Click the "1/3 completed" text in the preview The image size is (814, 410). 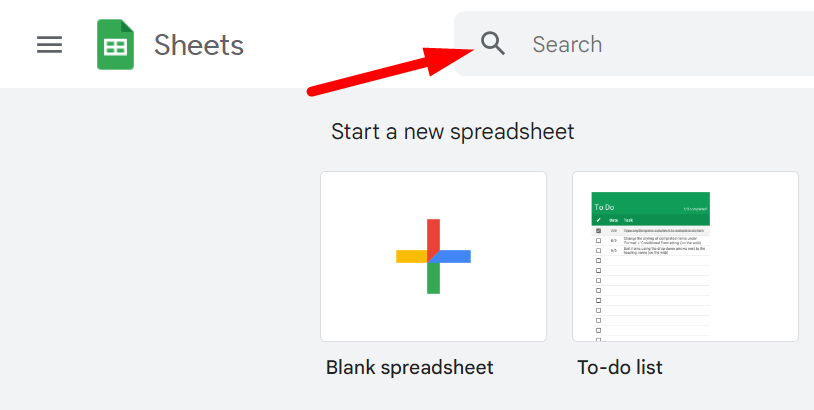click(695, 209)
